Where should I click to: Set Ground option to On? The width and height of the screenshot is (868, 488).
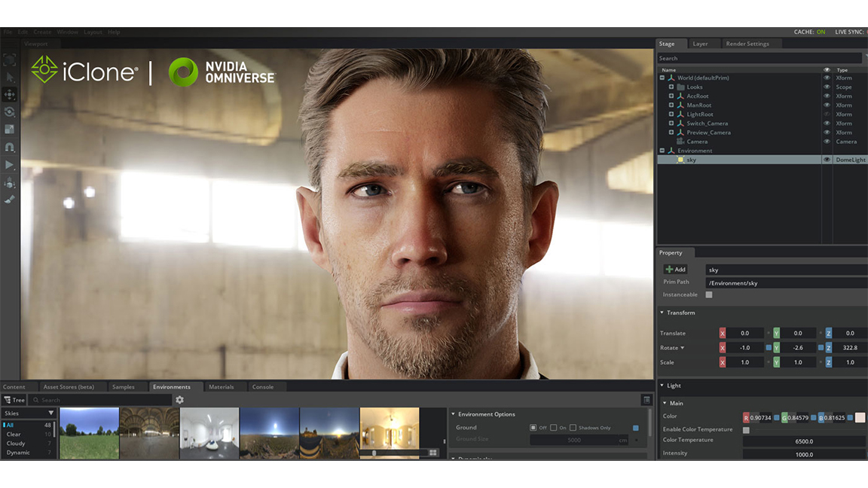pyautogui.click(x=554, y=428)
